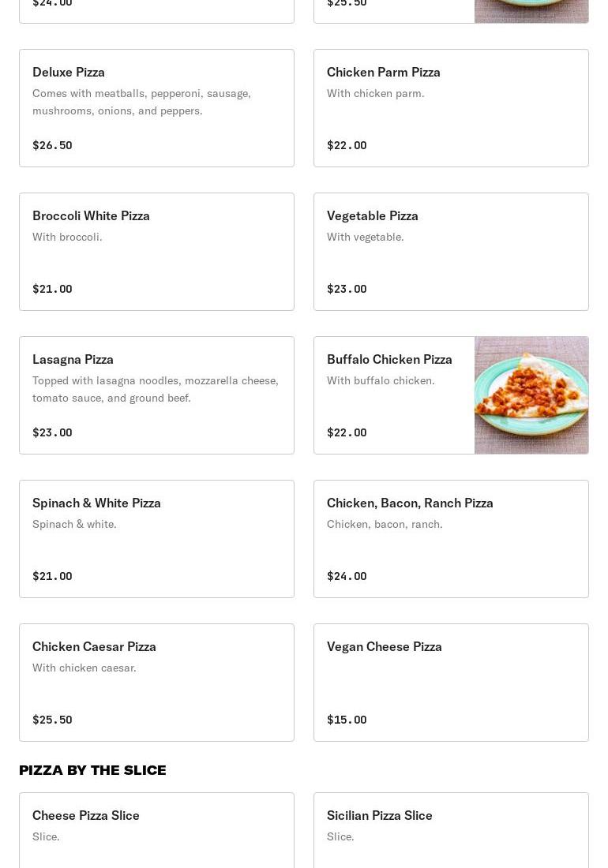Viewport: 608px width, 868px height.
Task: Click the Lasagna Pizza description text
Action: tap(156, 389)
